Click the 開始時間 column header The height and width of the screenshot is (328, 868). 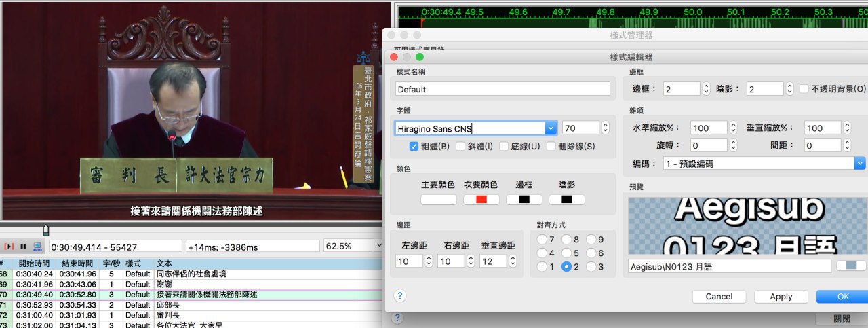coord(34,263)
